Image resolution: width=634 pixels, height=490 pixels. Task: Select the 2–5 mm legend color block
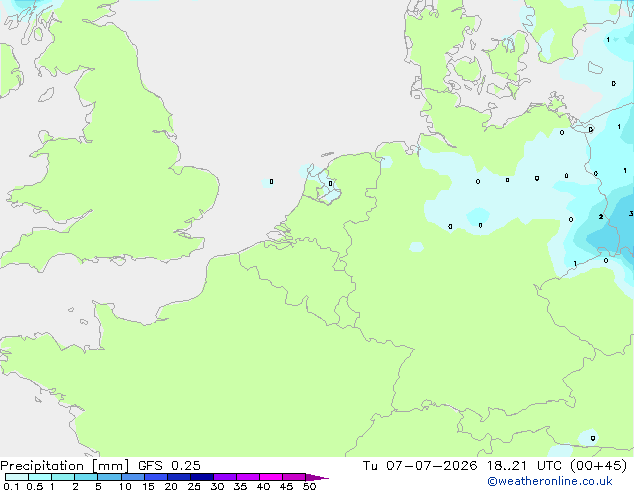click(86, 477)
